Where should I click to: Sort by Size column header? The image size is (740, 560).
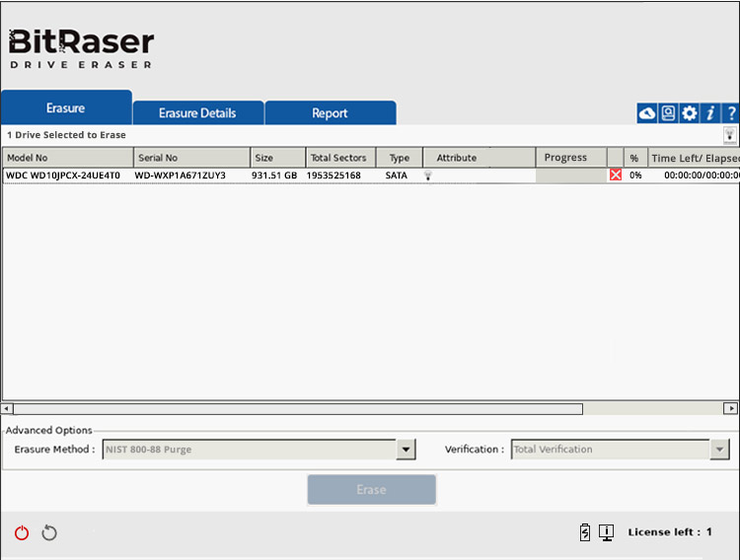pyautogui.click(x=278, y=158)
